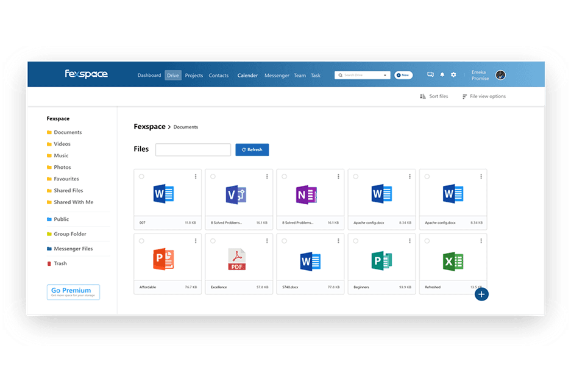The width and height of the screenshot is (571, 392).
Task: Click the Go Premium button
Action: 73,292
